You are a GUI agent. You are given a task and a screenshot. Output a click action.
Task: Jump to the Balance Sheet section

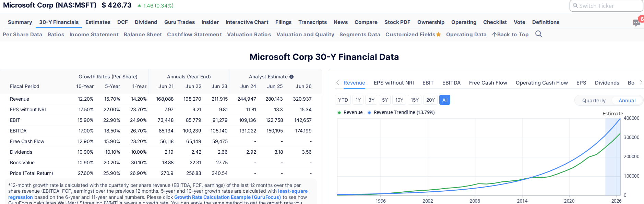click(x=143, y=35)
